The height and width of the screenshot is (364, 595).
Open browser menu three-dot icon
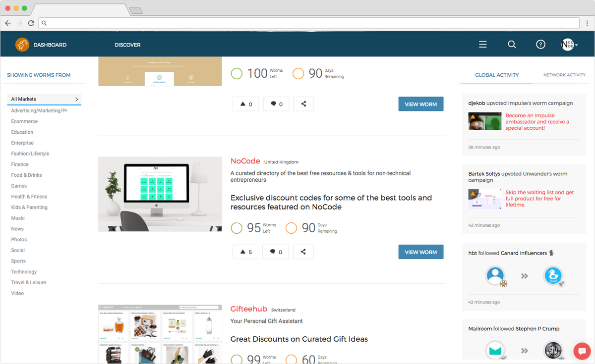pos(587,23)
